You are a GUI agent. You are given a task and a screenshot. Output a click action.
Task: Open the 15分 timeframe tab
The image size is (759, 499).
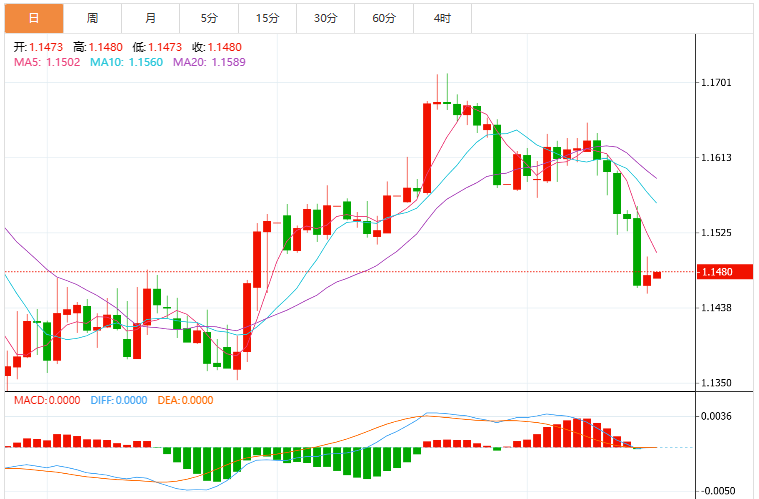[268, 18]
